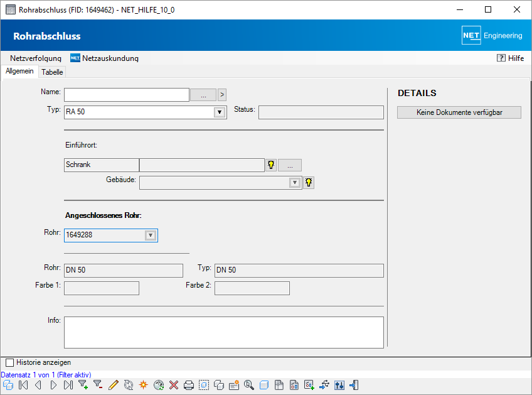The image size is (532, 395).
Task: Click the Farbe 1 color field
Action: pyautogui.click(x=102, y=288)
